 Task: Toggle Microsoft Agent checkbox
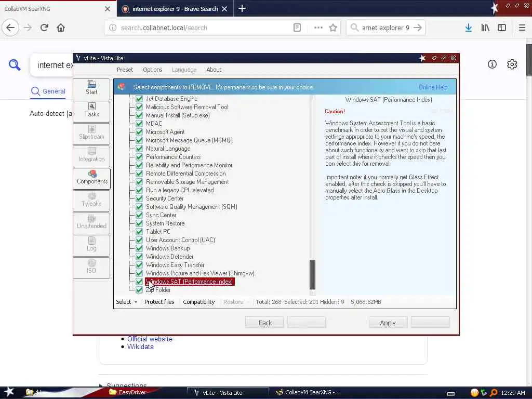(x=139, y=132)
